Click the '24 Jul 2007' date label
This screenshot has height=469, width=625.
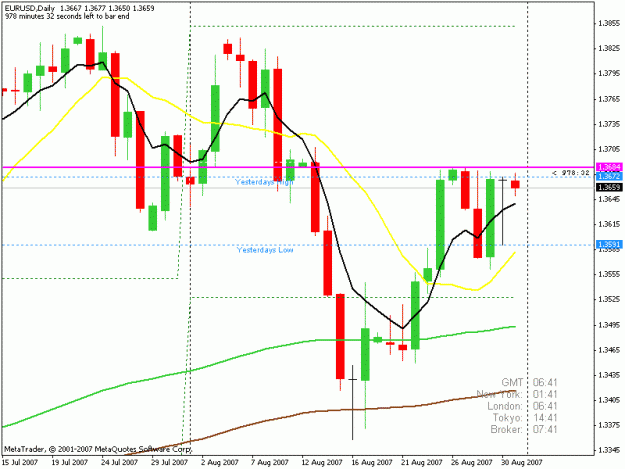(x=120, y=462)
